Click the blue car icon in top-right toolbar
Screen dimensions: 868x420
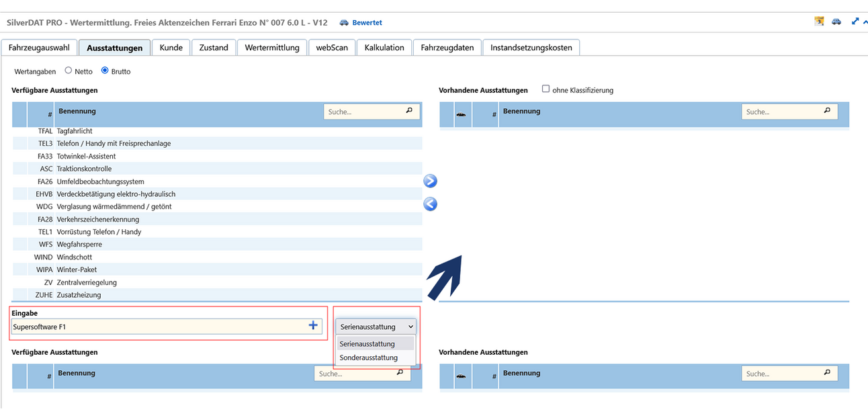point(836,22)
